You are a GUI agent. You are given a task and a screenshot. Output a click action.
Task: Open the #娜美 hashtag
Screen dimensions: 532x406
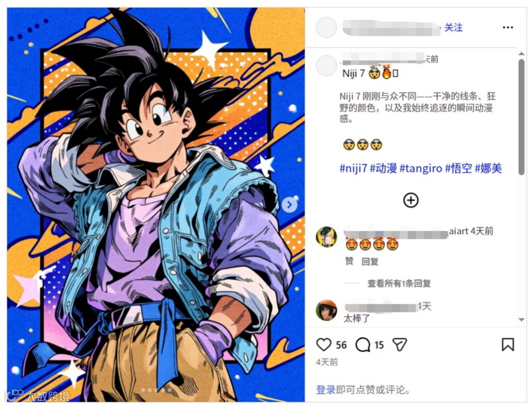[488, 168]
